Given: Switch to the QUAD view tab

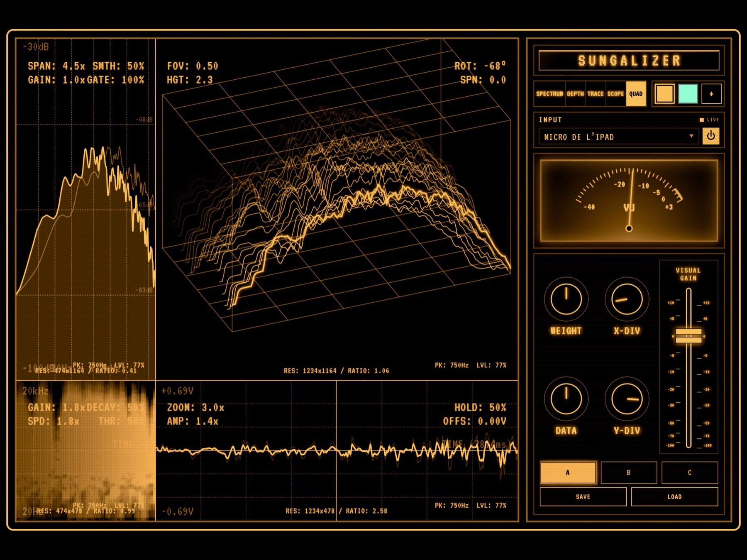Looking at the screenshot, I should click(636, 94).
